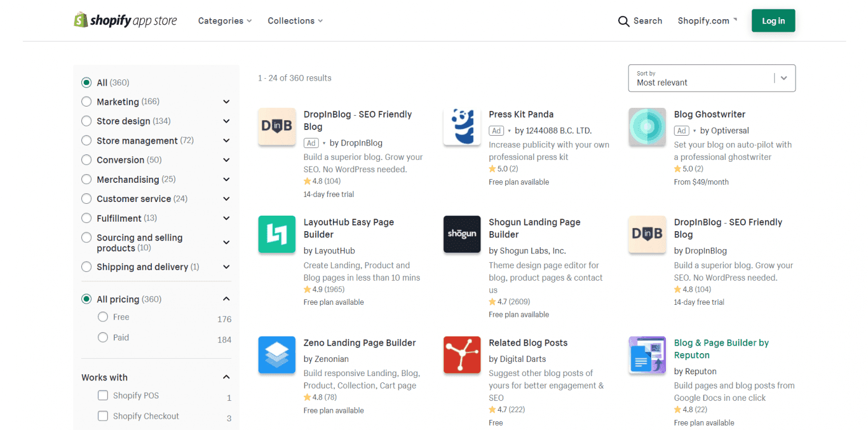Click the 'by Zenonian' developer text
Viewport: 868px width, 430px height.
click(x=326, y=359)
